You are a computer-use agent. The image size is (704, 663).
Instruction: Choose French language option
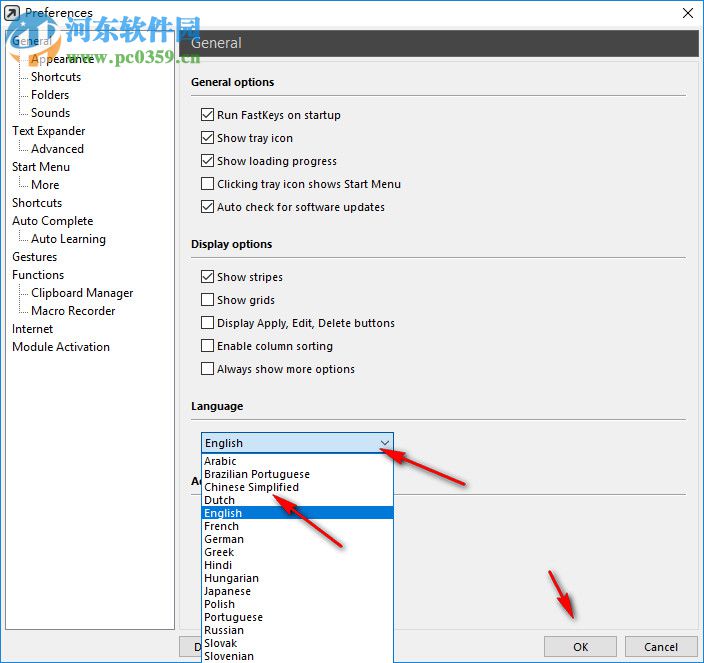click(x=297, y=526)
